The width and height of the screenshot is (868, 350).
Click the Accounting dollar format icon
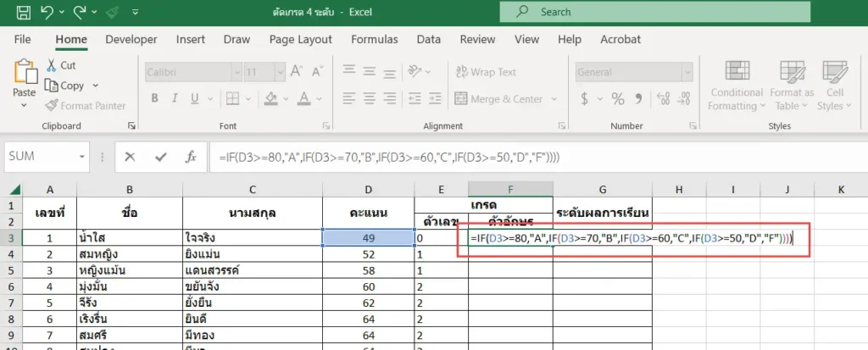tap(585, 98)
